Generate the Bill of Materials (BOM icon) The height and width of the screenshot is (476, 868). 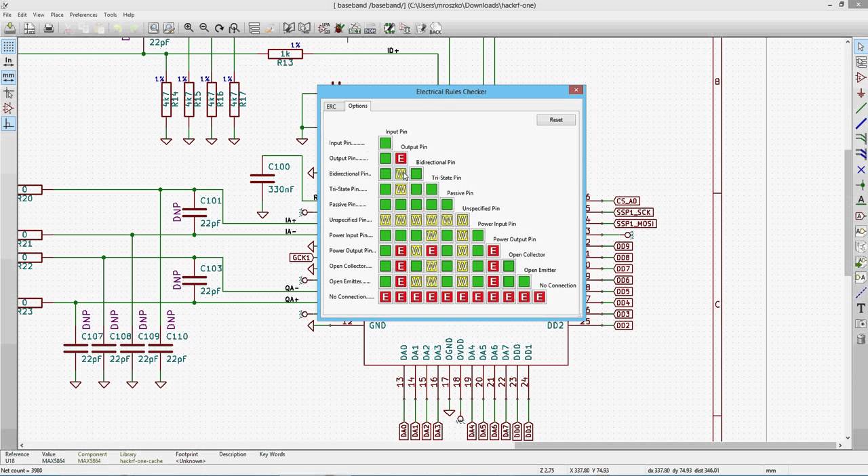coord(370,28)
